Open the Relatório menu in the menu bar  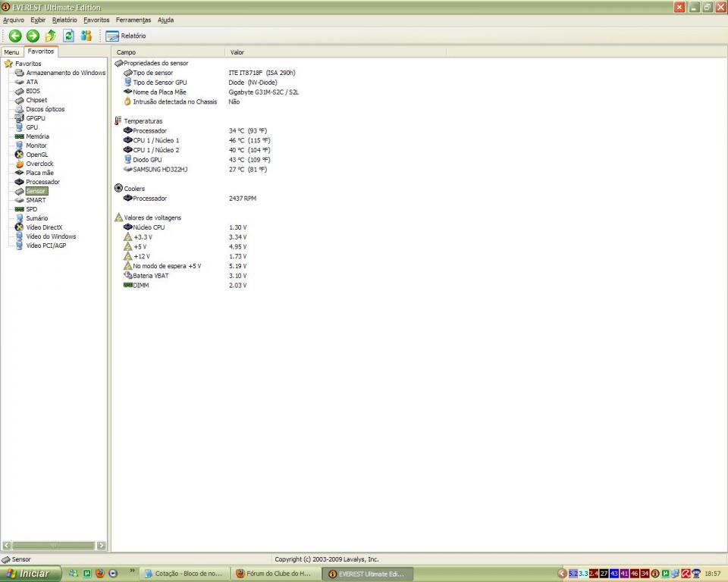[x=64, y=20]
